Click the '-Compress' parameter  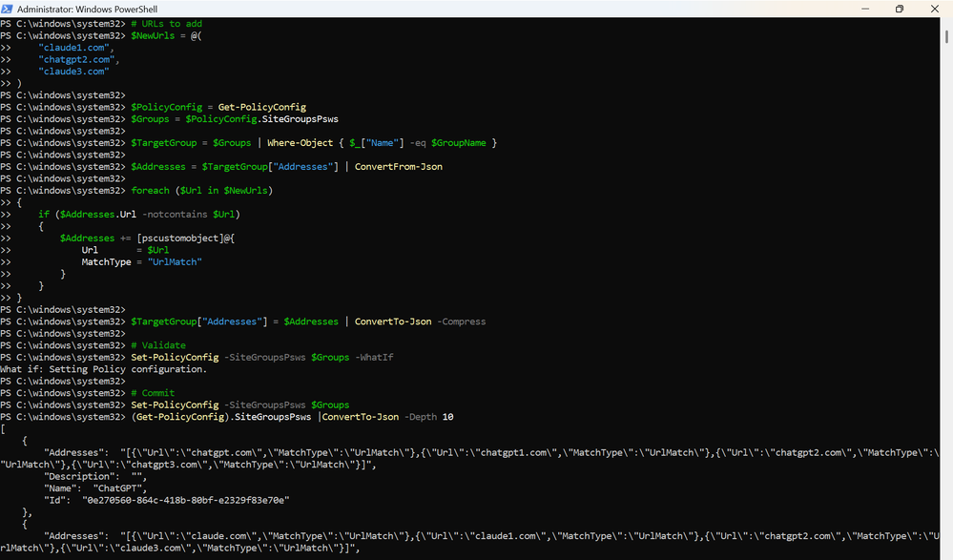click(x=462, y=321)
